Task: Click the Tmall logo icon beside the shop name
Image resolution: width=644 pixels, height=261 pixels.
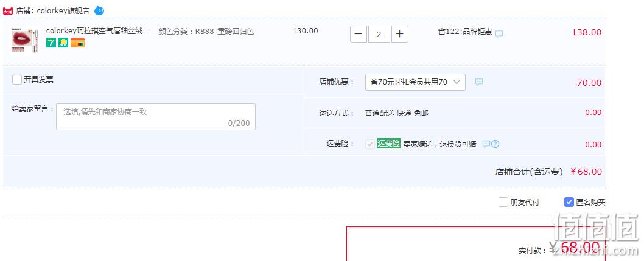Action: tap(8, 11)
